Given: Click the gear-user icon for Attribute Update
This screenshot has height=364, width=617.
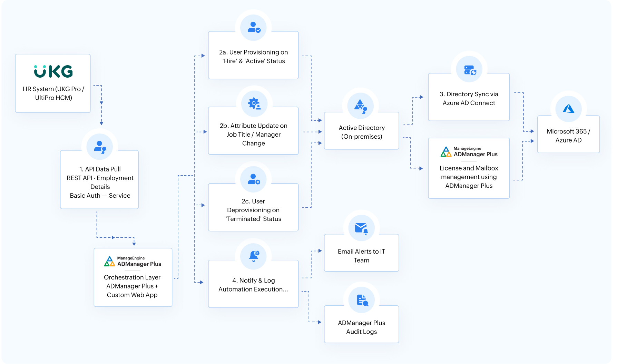Looking at the screenshot, I should click(x=254, y=104).
